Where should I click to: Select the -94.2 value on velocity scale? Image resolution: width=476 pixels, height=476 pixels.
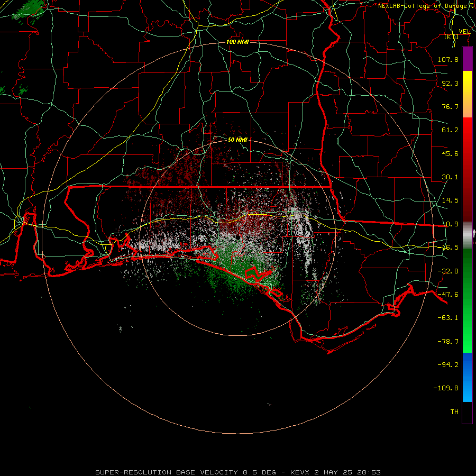pyautogui.click(x=448, y=365)
